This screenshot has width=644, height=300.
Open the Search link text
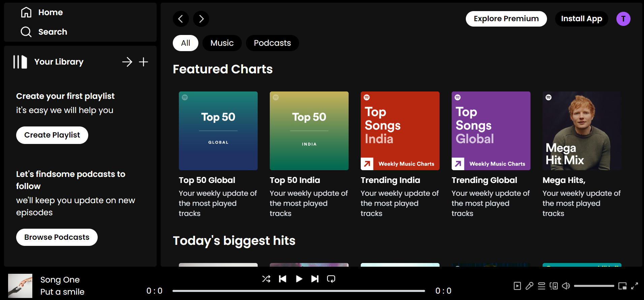(53, 32)
